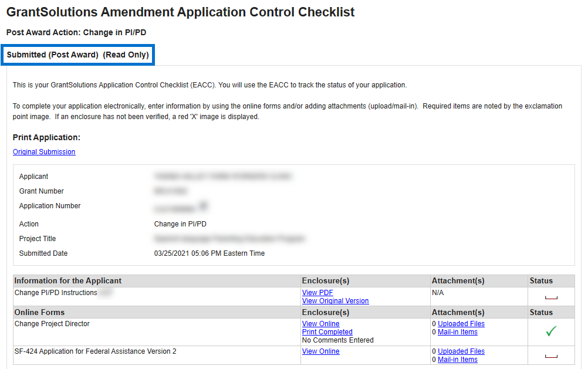Click View Original Version link
This screenshot has width=588, height=369.
coord(335,301)
